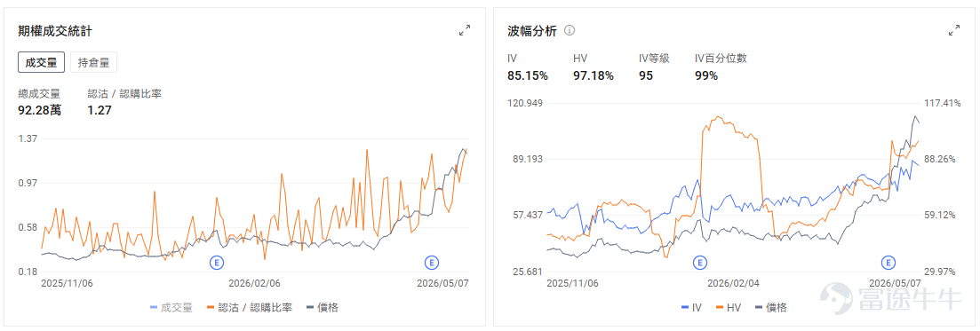Screen dimensions: 980x331
Task: Click the 期權成交統計 panel title
Action: pyautogui.click(x=56, y=30)
